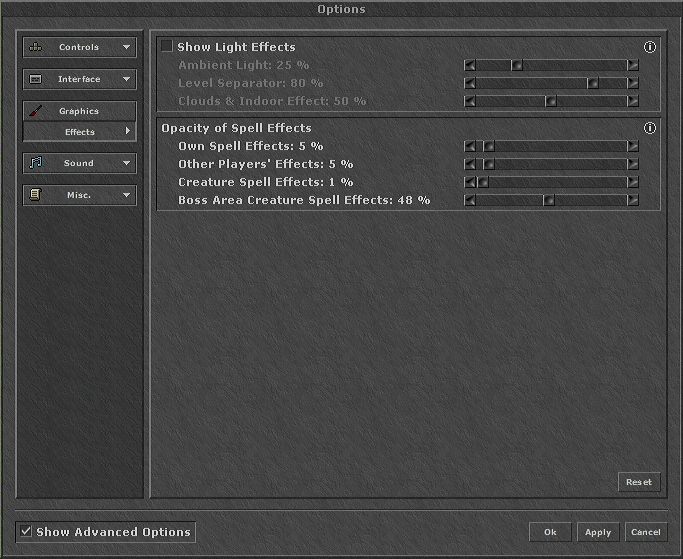
Task: Select the Effects subcategory
Action: click(x=79, y=132)
